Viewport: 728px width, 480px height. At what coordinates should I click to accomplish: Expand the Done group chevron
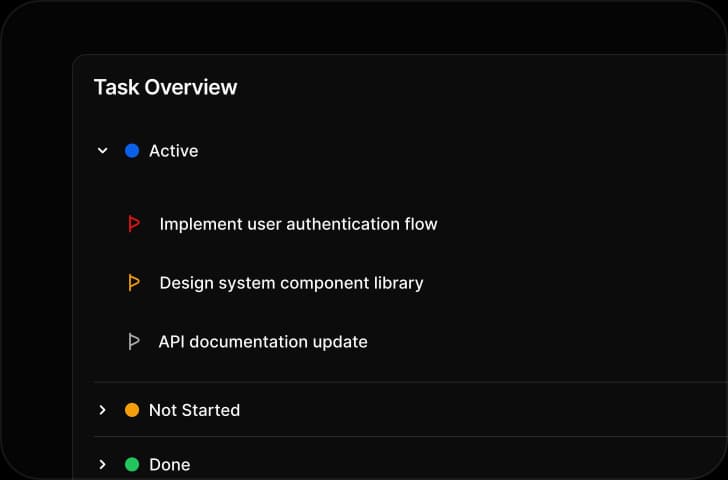coord(103,465)
